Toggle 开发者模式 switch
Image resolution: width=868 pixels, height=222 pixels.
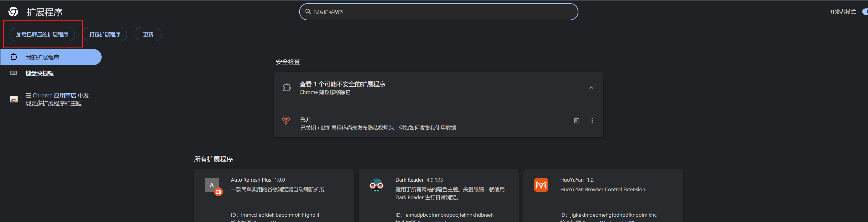865,12
